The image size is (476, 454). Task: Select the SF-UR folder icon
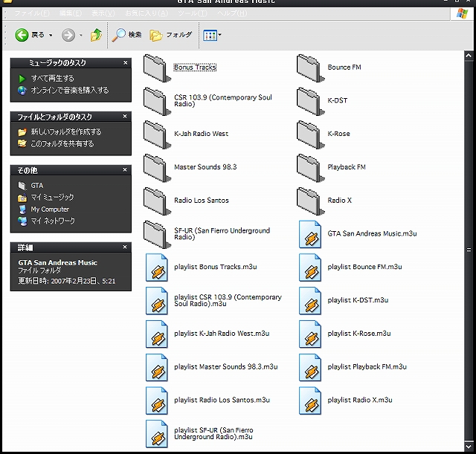[x=157, y=235]
